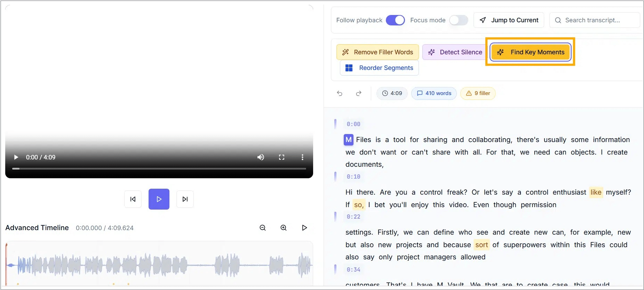
Task: Zoom out the Advanced Timeline
Action: (263, 228)
